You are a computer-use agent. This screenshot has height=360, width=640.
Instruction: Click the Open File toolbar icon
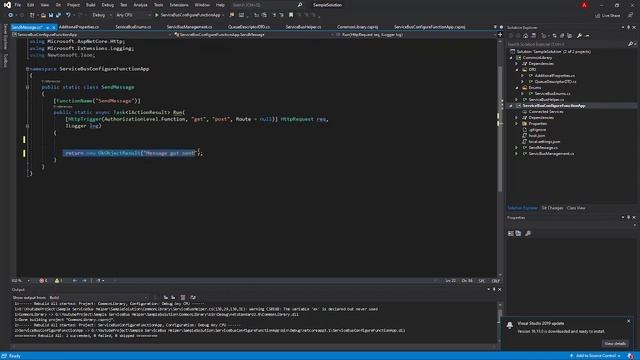click(43, 15)
